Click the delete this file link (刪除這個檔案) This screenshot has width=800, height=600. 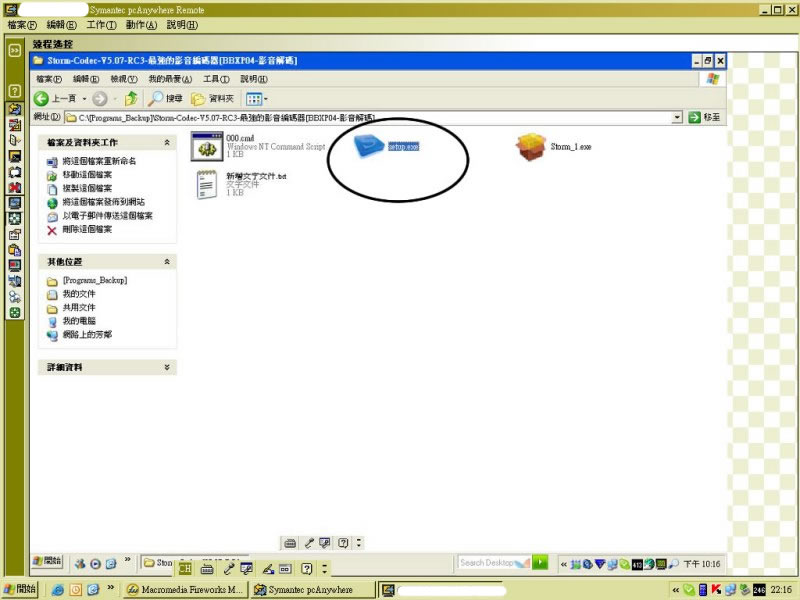(x=87, y=229)
